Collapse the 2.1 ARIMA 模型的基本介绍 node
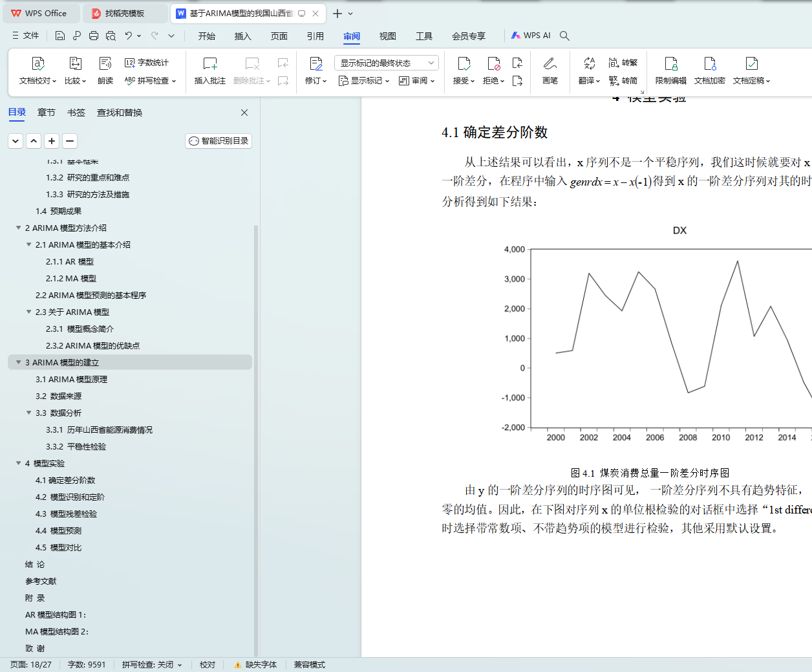 pos(28,244)
